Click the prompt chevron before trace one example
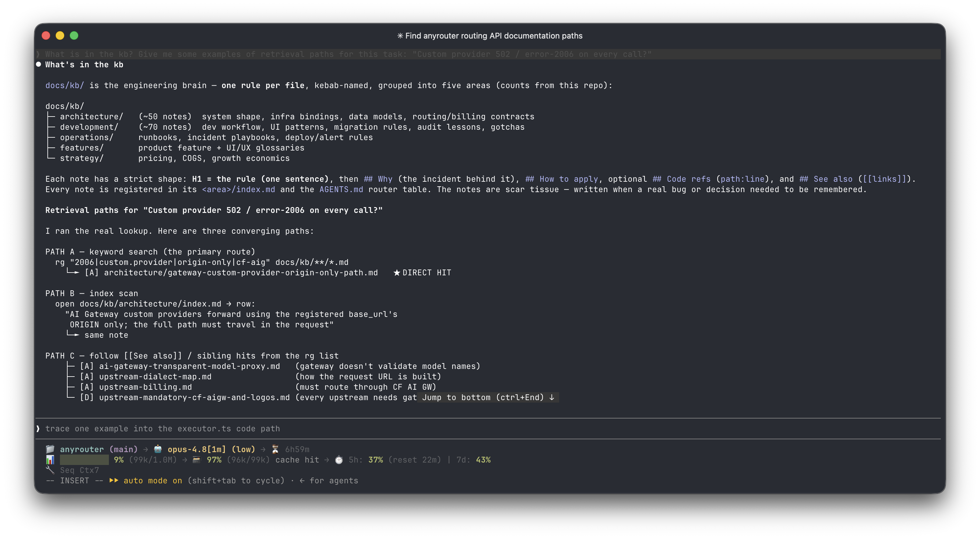 coord(38,428)
